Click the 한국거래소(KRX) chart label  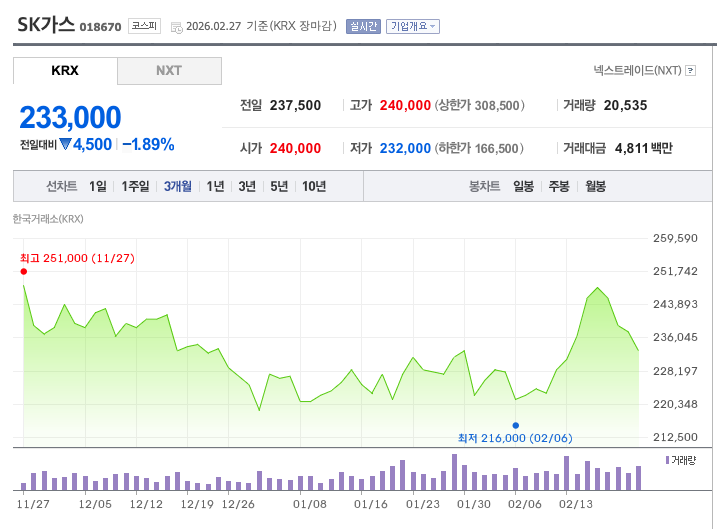tap(48, 219)
